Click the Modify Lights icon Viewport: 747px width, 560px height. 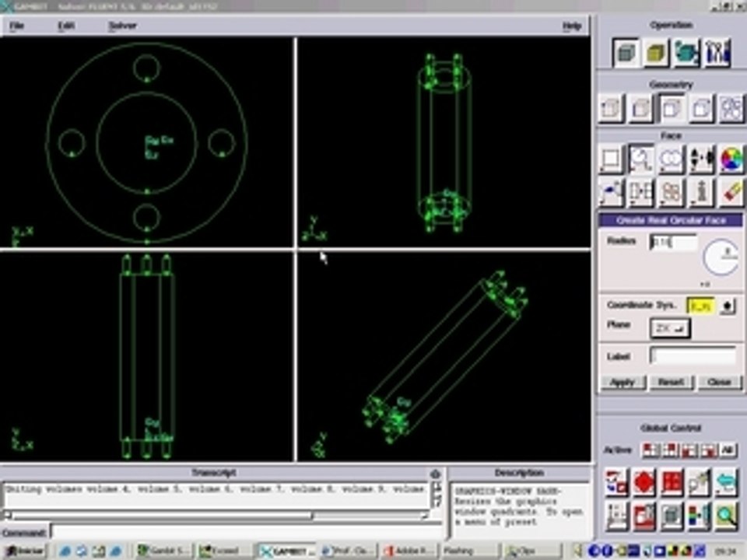(x=699, y=482)
